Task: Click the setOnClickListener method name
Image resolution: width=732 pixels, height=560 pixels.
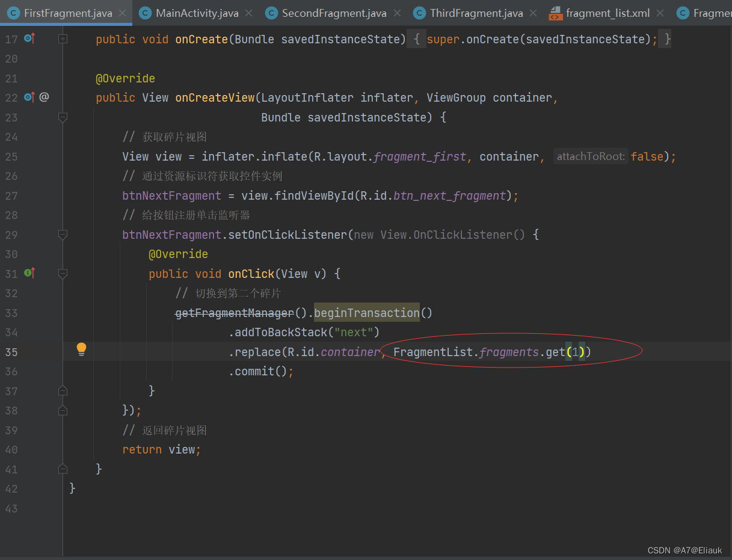Action: tap(288, 235)
